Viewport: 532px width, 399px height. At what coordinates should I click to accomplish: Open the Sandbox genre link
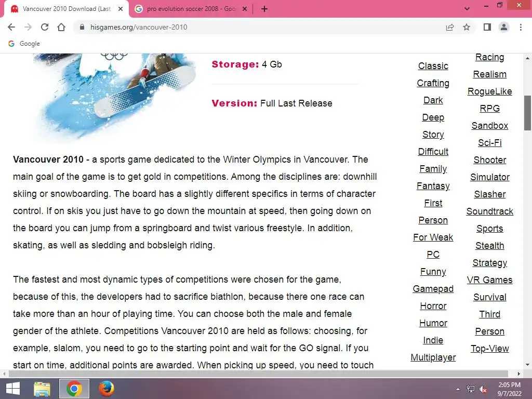click(489, 126)
